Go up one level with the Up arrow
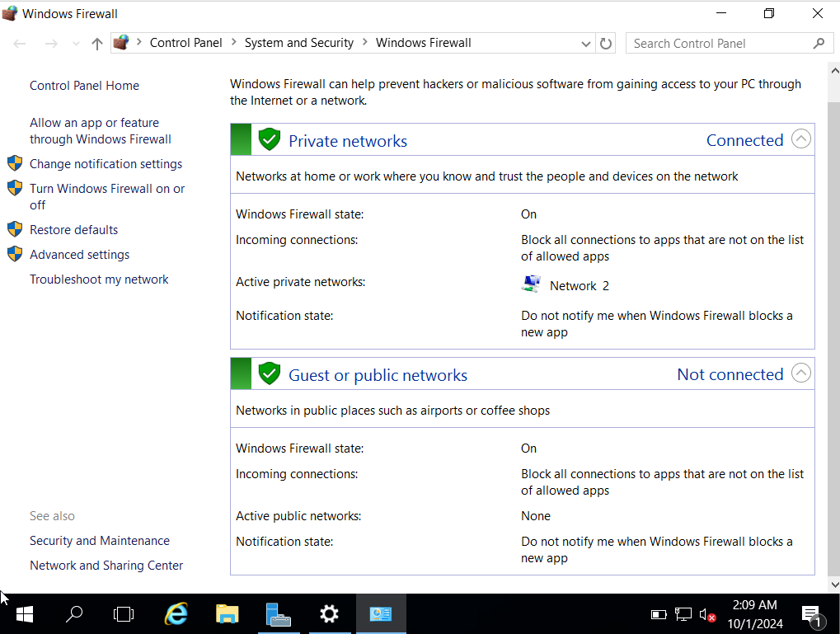Screen dimensions: 840x634 (97, 44)
